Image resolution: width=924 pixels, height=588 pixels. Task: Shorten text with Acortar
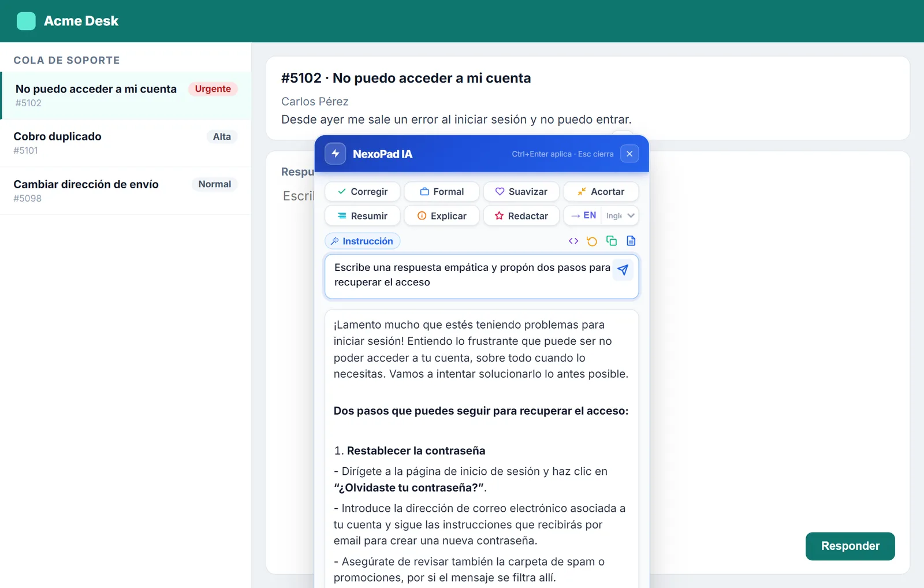click(601, 192)
